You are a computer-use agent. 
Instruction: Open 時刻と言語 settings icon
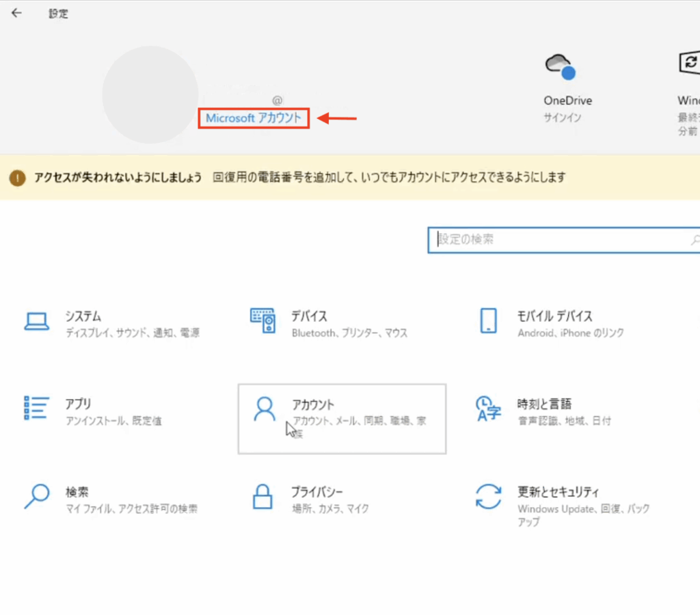point(488,409)
